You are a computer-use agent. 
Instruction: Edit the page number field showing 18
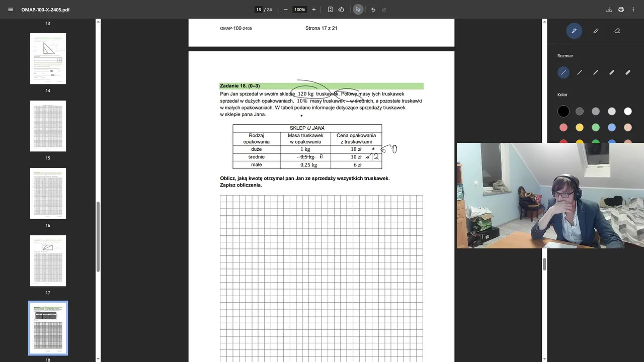259,10
